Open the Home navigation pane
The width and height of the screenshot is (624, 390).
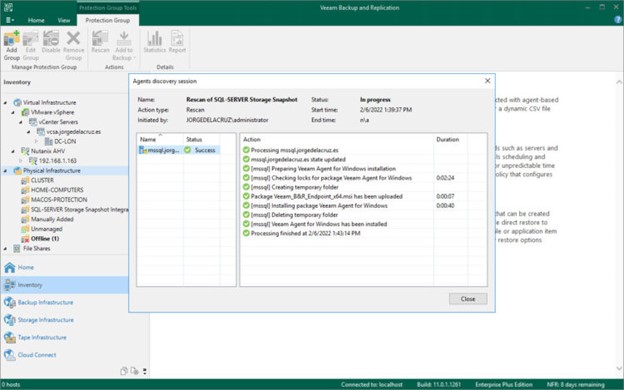[x=64, y=267]
